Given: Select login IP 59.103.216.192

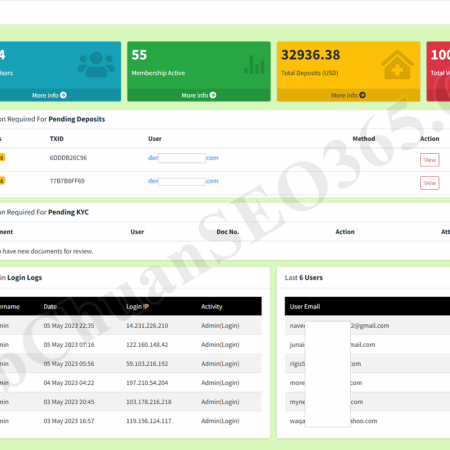Looking at the screenshot, I should click(147, 364).
